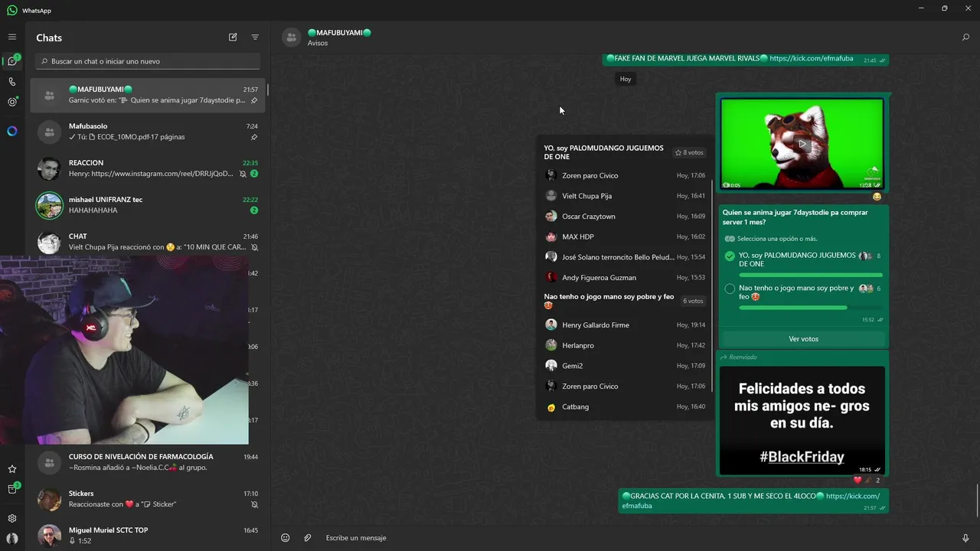Screen dimensions: 980x551
Task: Select voter José Solano terroncito
Action: (x=625, y=257)
